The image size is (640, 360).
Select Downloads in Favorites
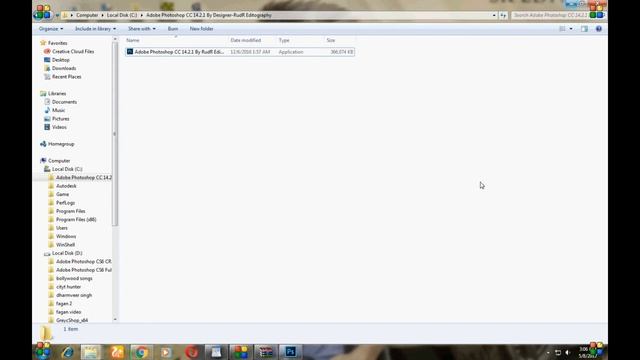tap(64, 68)
